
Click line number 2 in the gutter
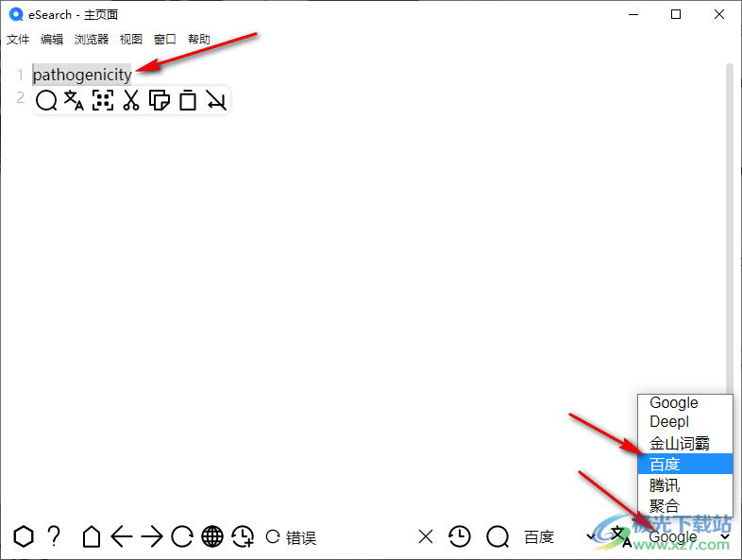click(x=20, y=97)
